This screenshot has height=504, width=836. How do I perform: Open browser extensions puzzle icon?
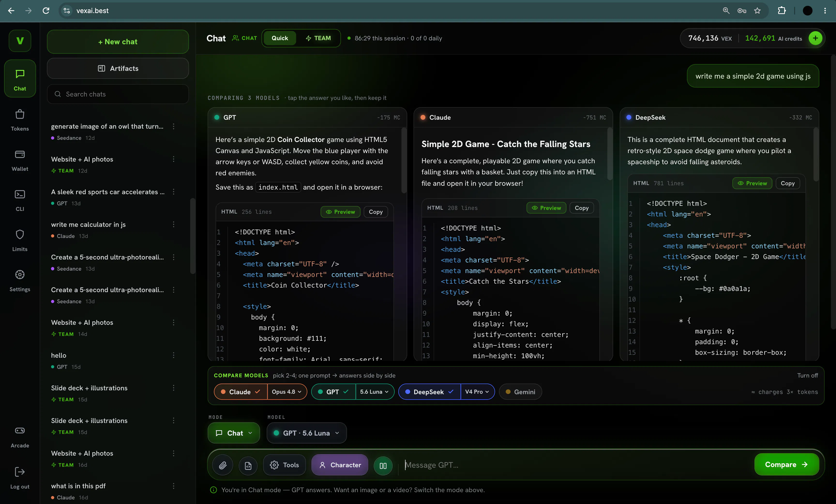pyautogui.click(x=782, y=10)
